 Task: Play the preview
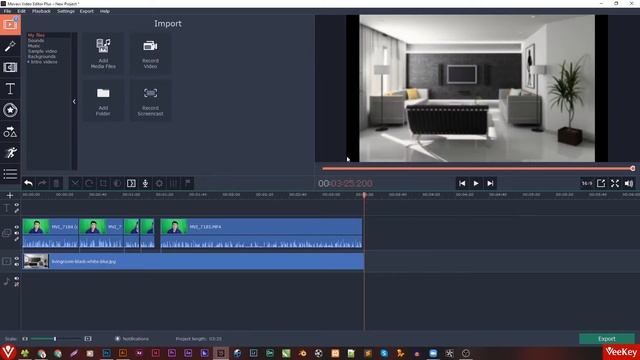click(x=476, y=184)
